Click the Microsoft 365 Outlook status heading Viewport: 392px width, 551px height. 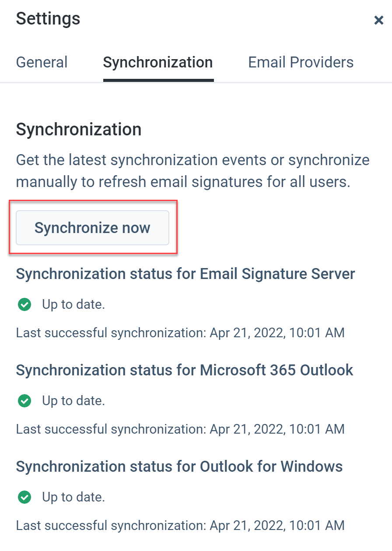pyautogui.click(x=184, y=370)
